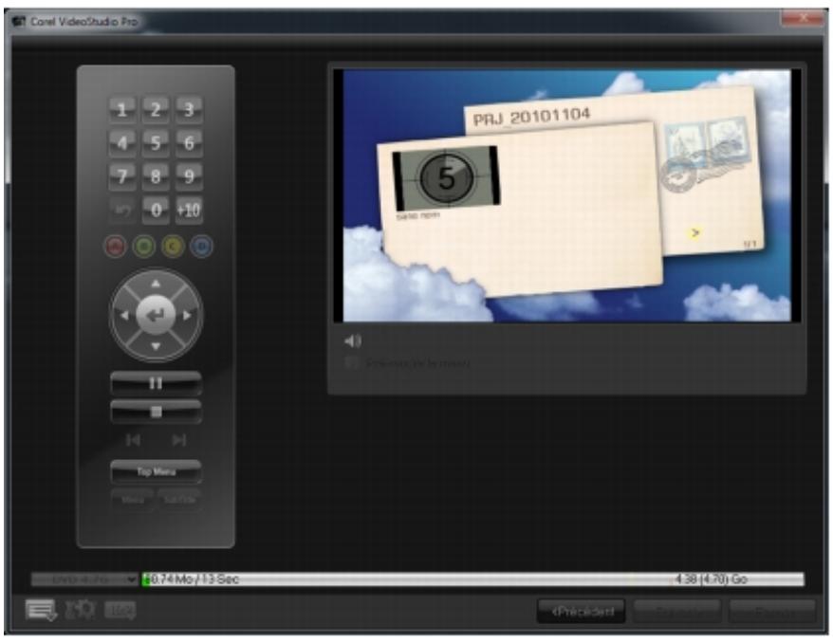Screen dimensions: 833x644
Task: Click the disc space usage bar
Action: click(472, 580)
